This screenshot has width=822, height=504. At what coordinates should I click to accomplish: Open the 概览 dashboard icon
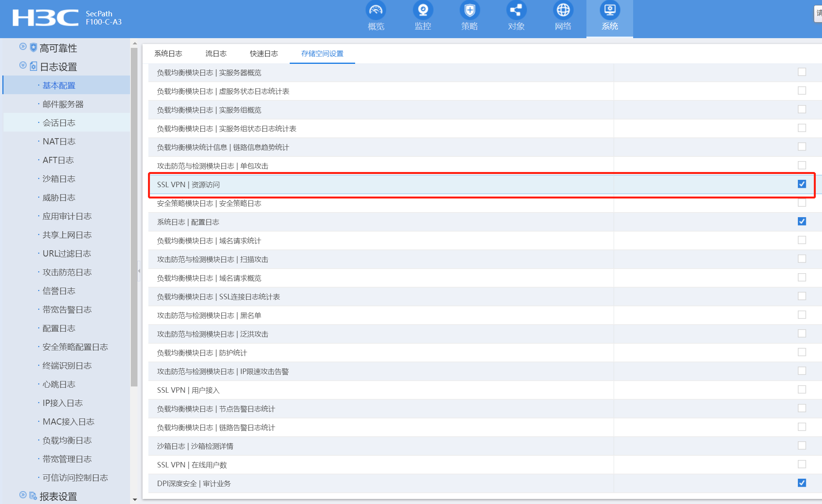coord(376,11)
